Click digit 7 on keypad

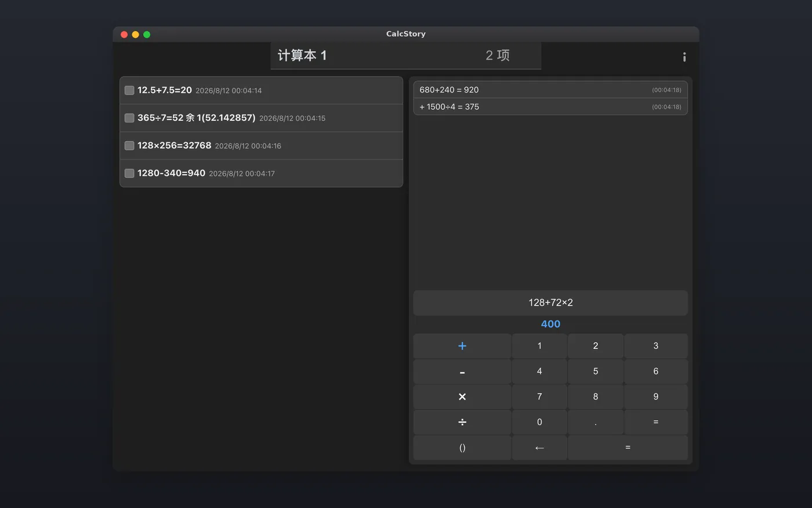[x=539, y=397]
